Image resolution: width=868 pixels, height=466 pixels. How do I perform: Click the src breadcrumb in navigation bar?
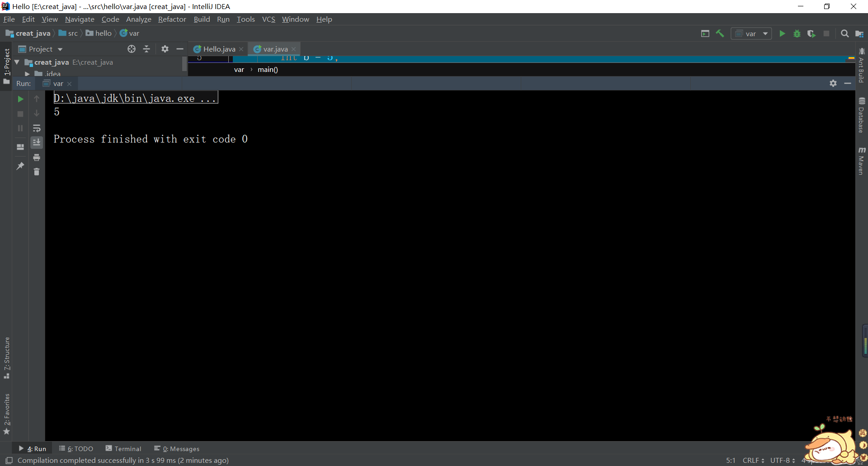tap(68, 33)
